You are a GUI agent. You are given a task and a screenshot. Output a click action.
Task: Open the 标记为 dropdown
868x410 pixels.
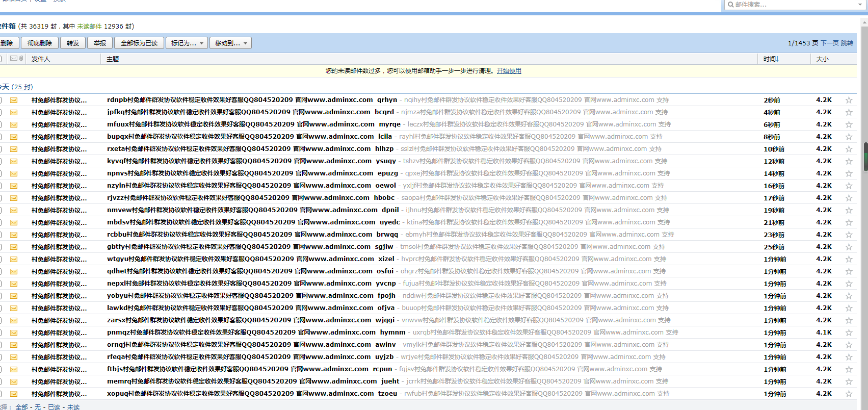click(x=186, y=43)
